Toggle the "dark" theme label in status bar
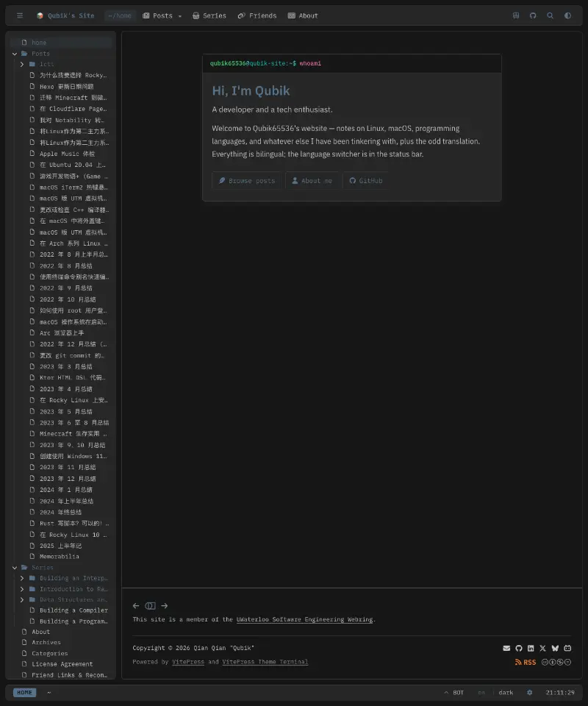This screenshot has height=706, width=588. [506, 693]
